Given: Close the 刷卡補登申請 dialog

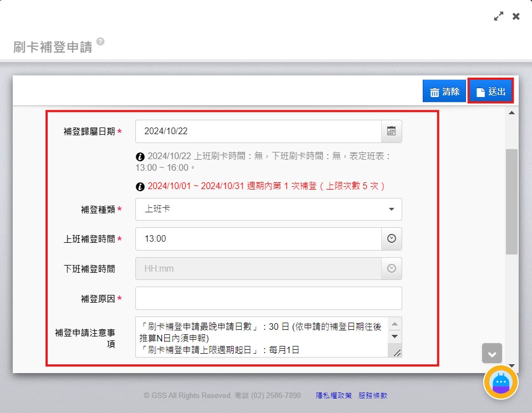Looking at the screenshot, I should 516,17.
